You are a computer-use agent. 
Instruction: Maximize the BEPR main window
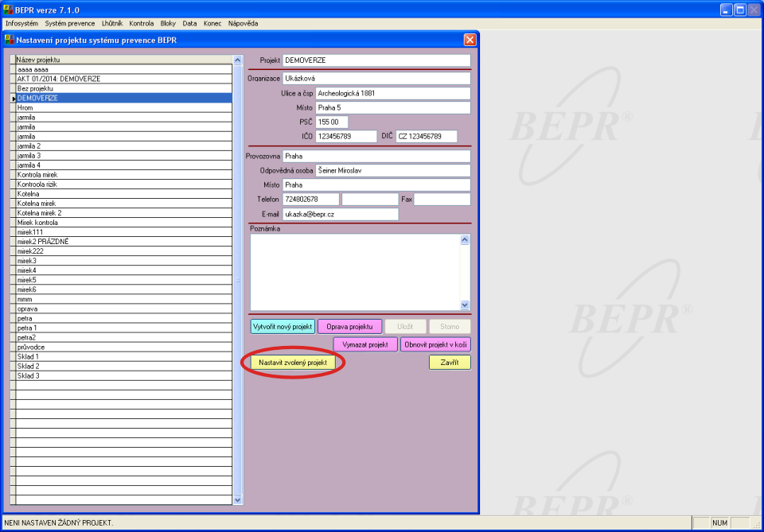click(x=740, y=10)
